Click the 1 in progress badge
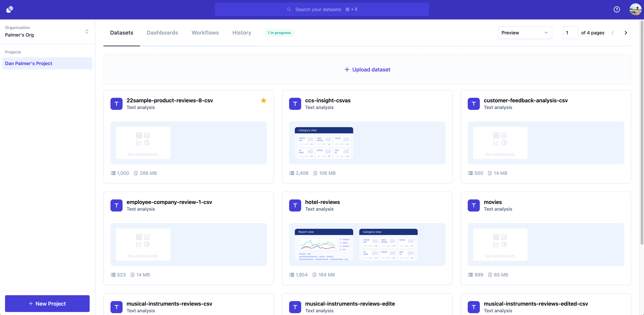Viewport: 644px width, 315px height. [279, 33]
